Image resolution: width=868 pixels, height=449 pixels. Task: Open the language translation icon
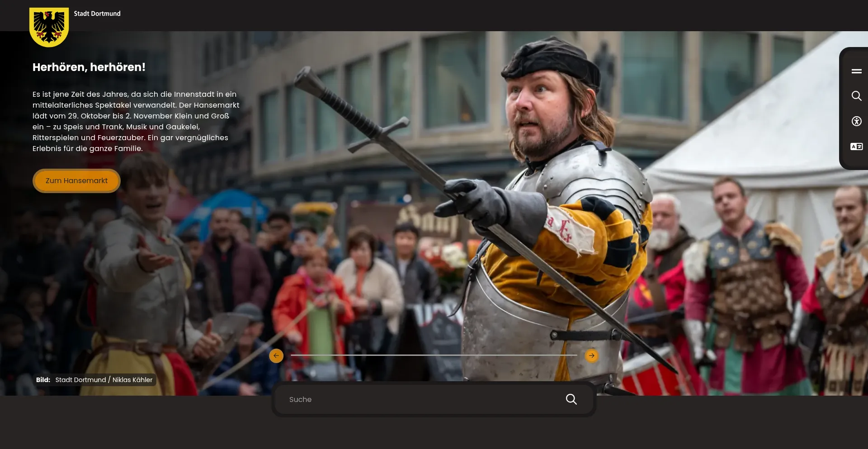click(856, 147)
